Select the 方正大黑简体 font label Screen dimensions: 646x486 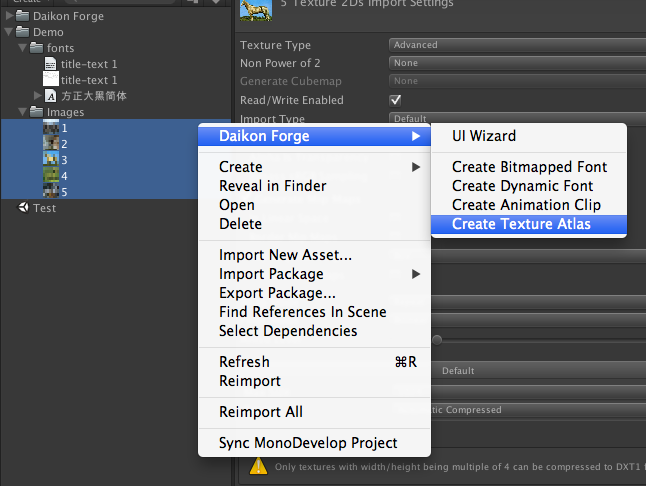pyautogui.click(x=94, y=96)
